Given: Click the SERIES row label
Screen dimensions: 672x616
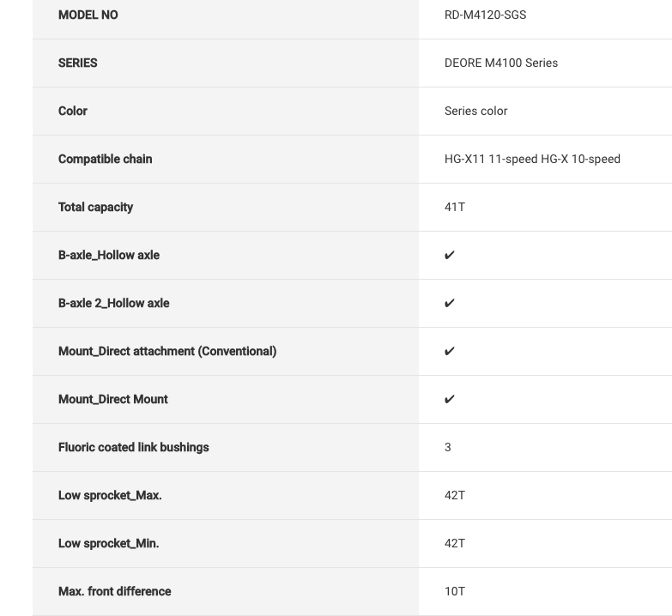Looking at the screenshot, I should (x=78, y=63).
